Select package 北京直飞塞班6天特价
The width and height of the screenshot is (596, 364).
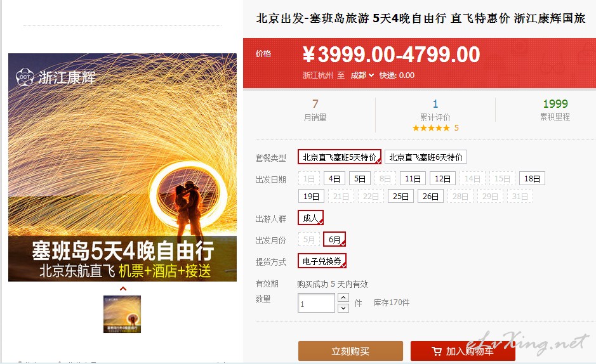[x=426, y=157]
